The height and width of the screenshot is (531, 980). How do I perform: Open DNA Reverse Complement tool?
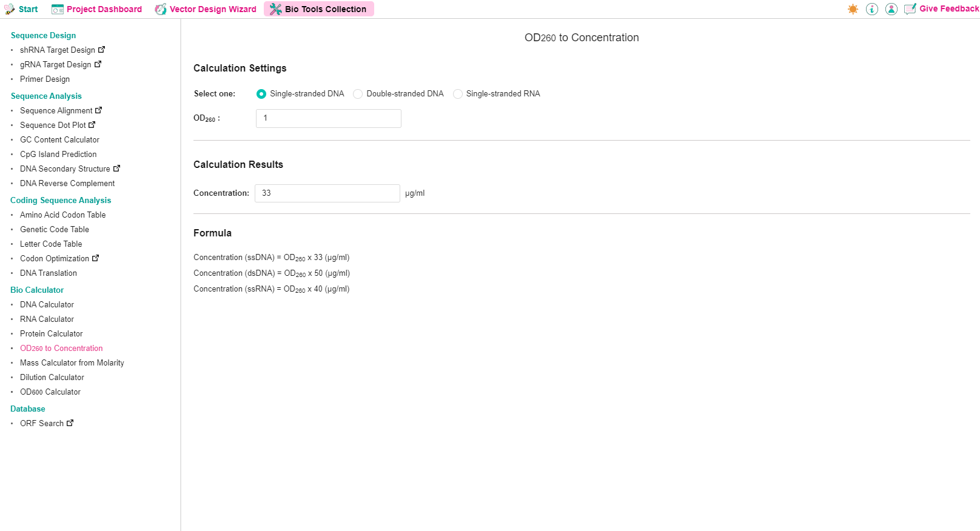67,183
